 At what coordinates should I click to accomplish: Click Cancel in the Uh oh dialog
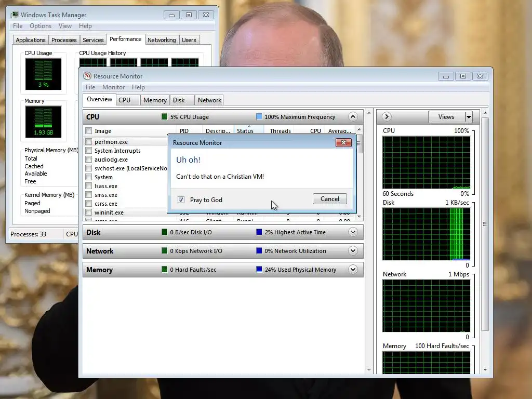pyautogui.click(x=330, y=199)
